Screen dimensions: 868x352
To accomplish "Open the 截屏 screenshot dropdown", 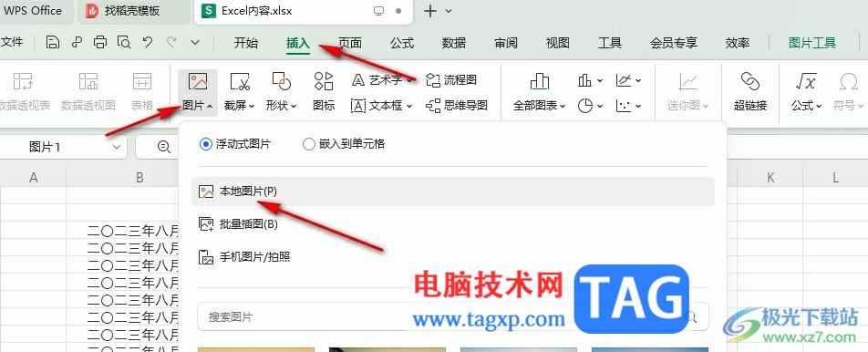I will click(240, 92).
